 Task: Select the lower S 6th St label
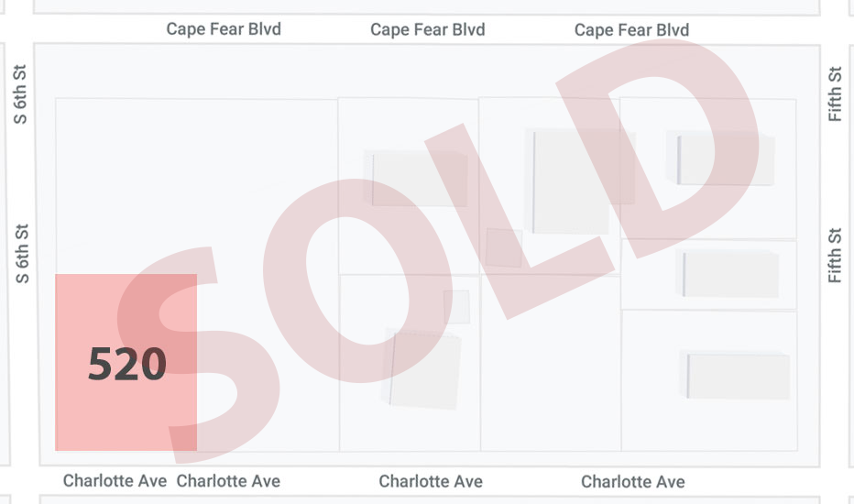tap(23, 253)
